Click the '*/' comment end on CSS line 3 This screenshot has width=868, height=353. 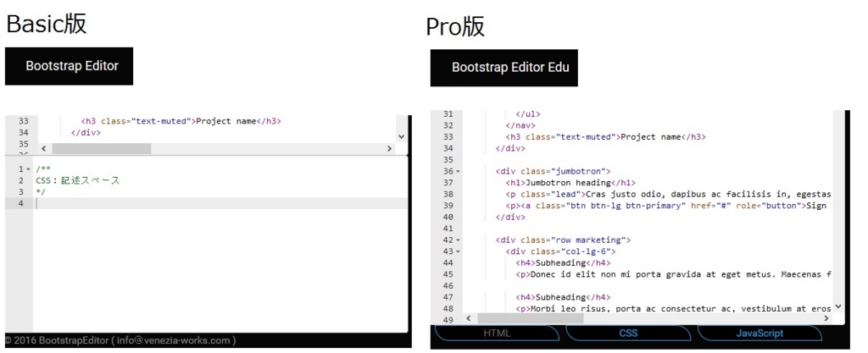click(41, 191)
